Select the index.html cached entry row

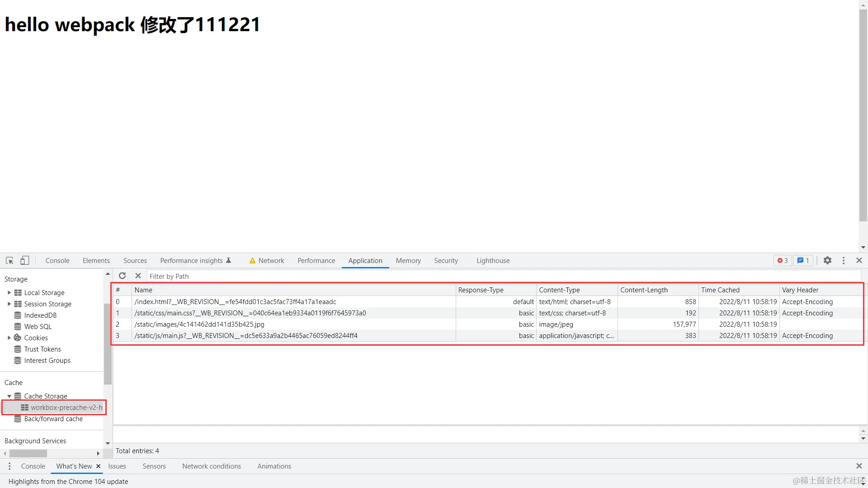pyautogui.click(x=235, y=302)
